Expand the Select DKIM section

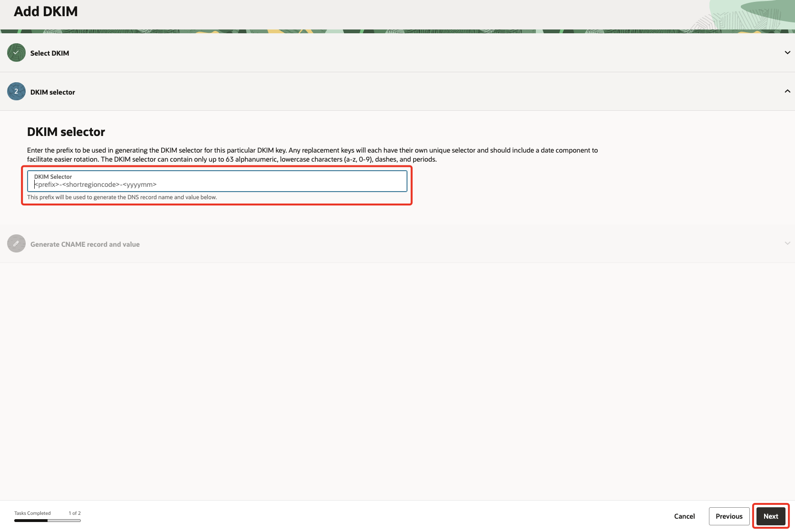[x=788, y=52]
